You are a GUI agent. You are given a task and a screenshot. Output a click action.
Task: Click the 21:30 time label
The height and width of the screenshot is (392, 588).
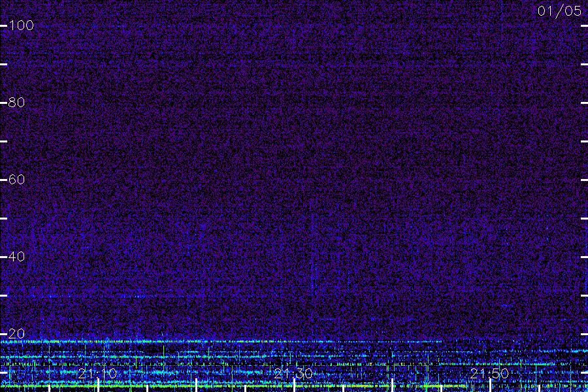coord(293,374)
